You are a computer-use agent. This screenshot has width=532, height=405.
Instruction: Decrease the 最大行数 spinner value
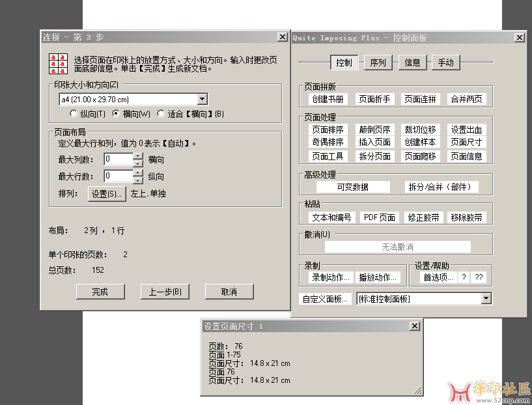coord(138,180)
